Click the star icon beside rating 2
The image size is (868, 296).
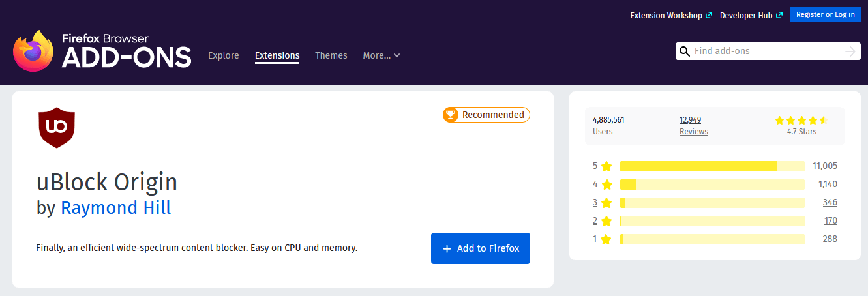click(x=606, y=221)
